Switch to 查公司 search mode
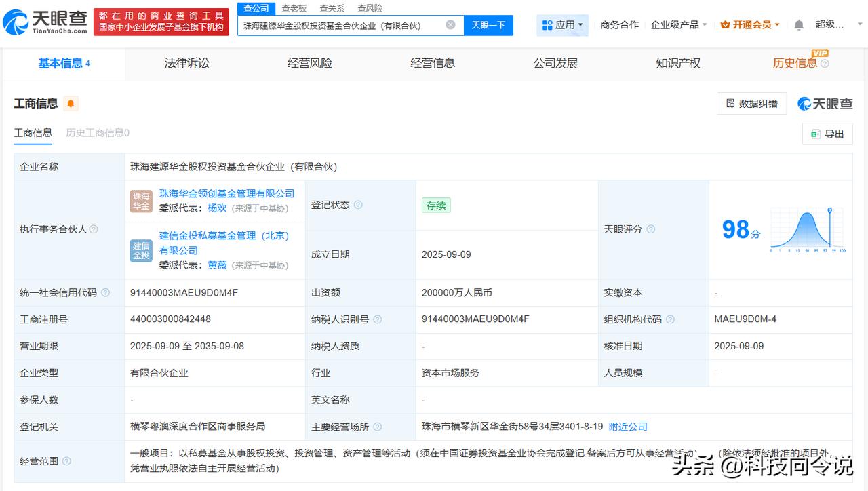Viewport: 868px width, 491px height. (x=256, y=8)
